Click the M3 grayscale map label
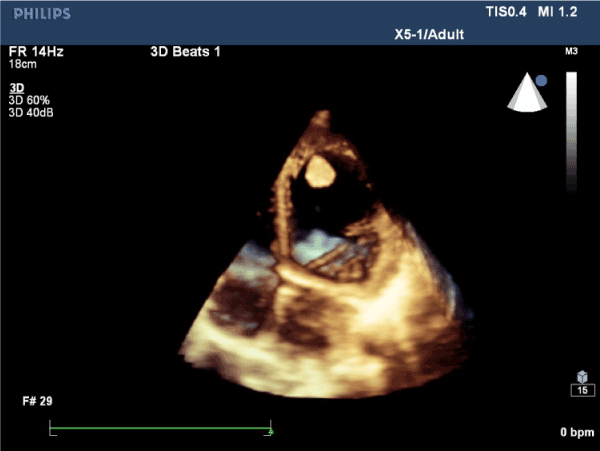Viewport: 600px width, 451px height. pos(572,50)
